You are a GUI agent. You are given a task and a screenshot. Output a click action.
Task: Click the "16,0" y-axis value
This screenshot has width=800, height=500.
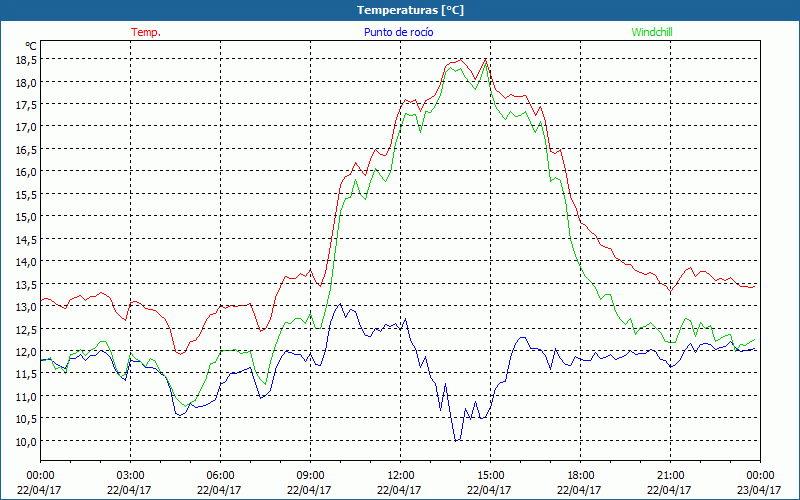tap(27, 172)
